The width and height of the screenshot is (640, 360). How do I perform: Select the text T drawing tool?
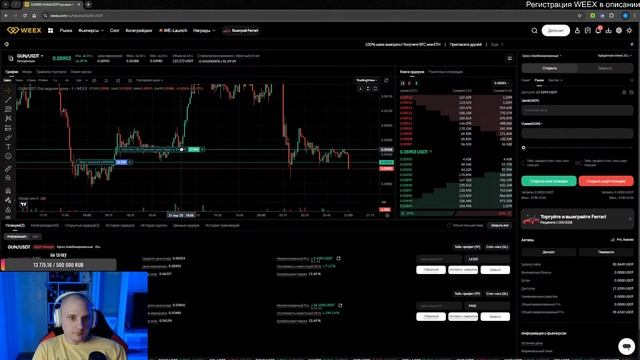click(8, 147)
